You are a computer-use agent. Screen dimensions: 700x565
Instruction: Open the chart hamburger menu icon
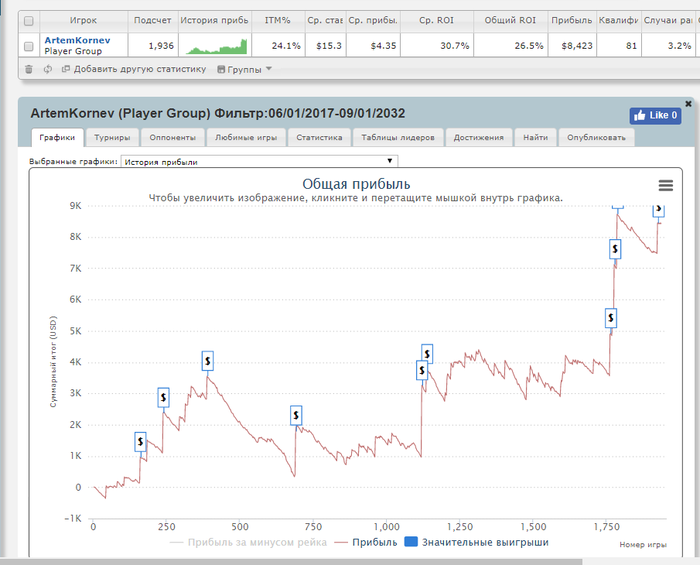pyautogui.click(x=666, y=185)
